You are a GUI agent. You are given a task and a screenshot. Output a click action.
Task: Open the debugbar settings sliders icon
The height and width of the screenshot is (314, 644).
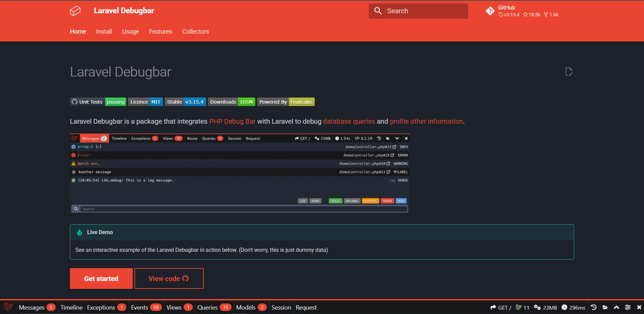point(628,307)
